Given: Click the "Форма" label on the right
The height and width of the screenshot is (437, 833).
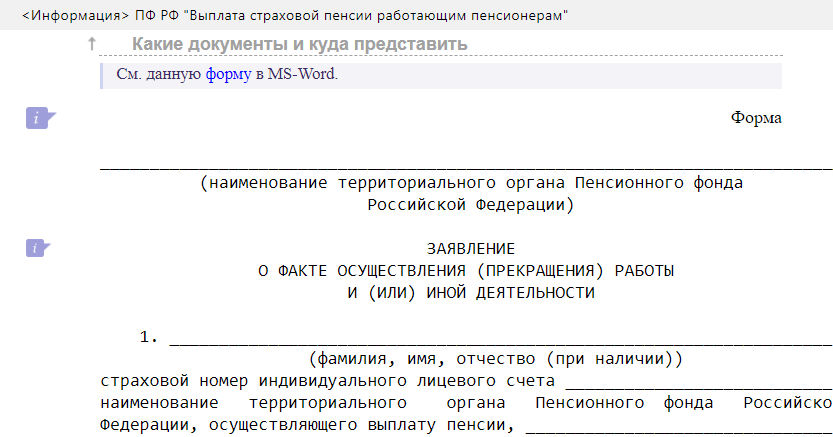Looking at the screenshot, I should pos(755,118).
